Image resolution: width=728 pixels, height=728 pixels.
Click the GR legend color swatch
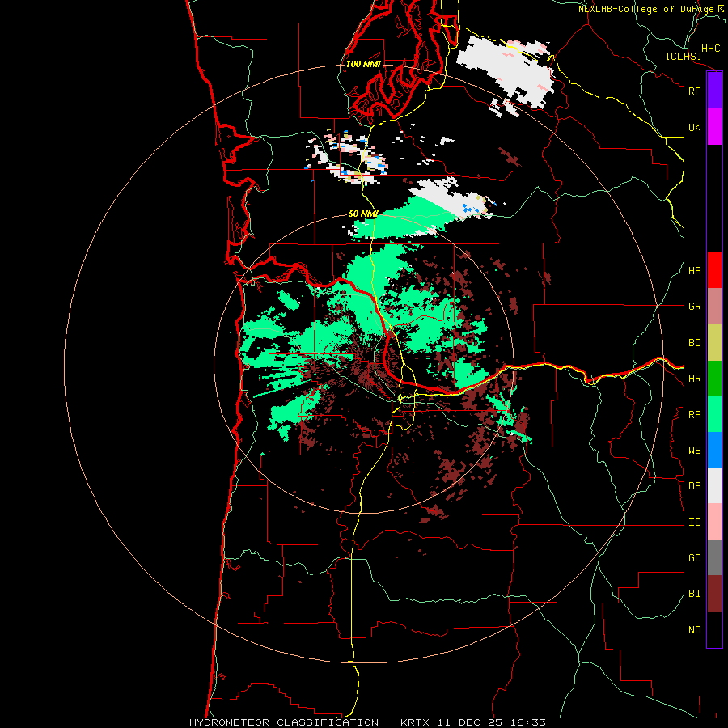click(x=714, y=307)
